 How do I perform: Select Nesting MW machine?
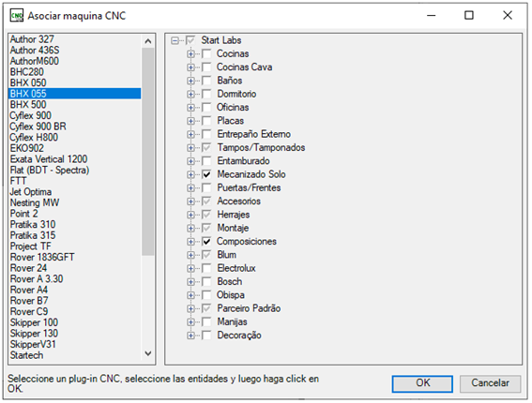pyautogui.click(x=75, y=202)
